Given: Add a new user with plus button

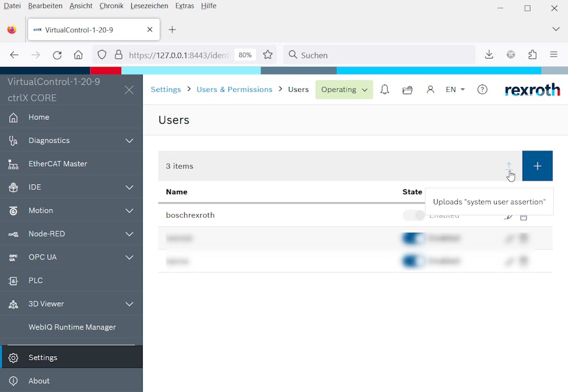Looking at the screenshot, I should coord(537,166).
